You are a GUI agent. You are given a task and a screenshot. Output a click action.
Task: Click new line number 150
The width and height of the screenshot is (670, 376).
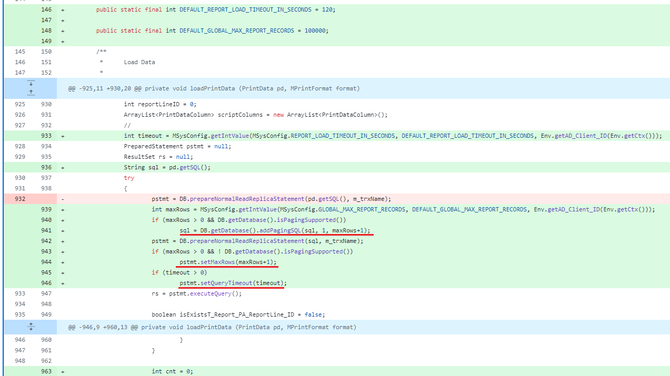pyautogui.click(x=46, y=52)
